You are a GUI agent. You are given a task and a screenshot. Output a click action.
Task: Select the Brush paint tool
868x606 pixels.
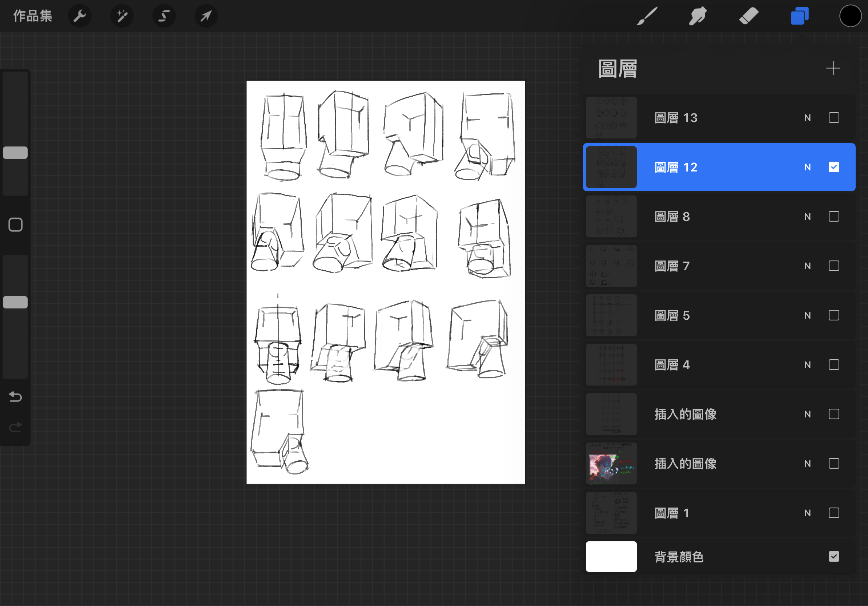pos(647,16)
